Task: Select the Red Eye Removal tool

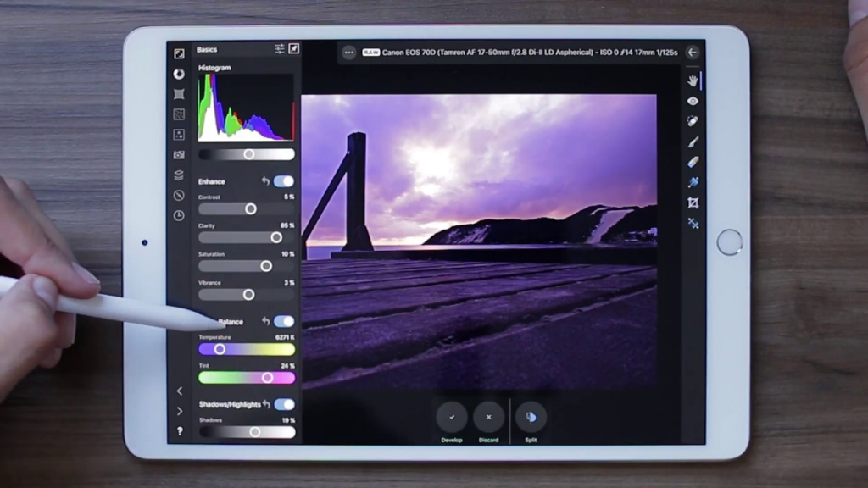Action: [693, 101]
